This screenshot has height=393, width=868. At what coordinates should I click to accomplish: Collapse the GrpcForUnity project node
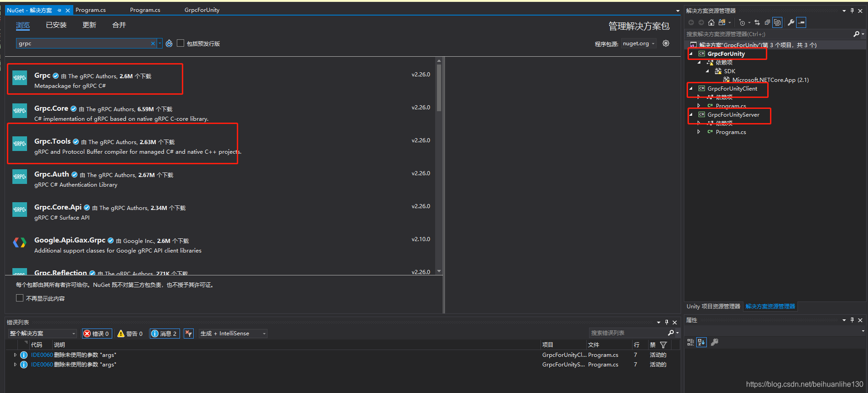[x=691, y=54]
